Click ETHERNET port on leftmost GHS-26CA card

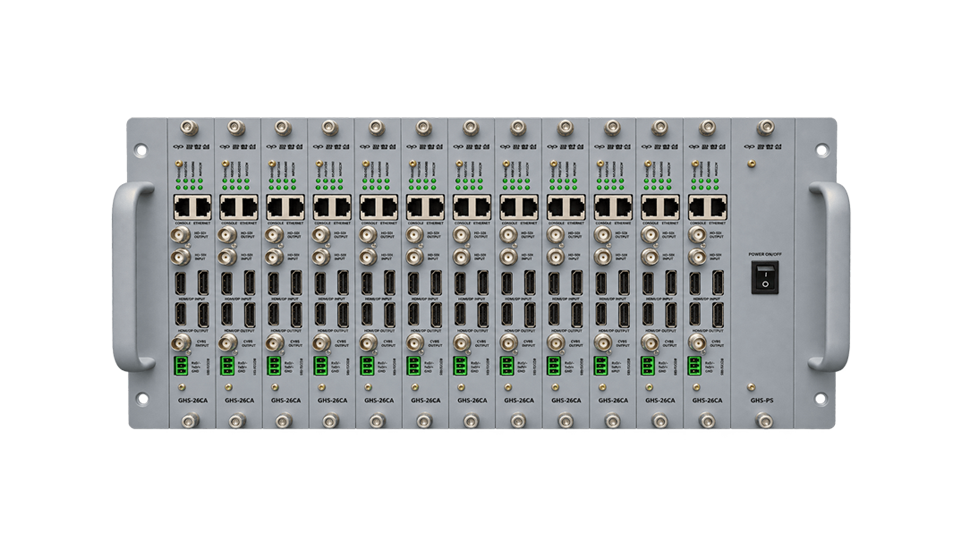pyautogui.click(x=201, y=207)
